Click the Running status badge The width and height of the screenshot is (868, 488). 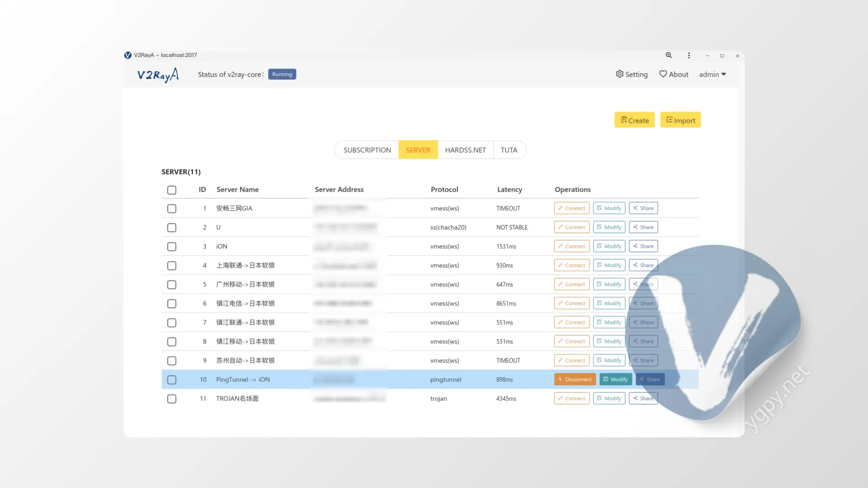282,74
